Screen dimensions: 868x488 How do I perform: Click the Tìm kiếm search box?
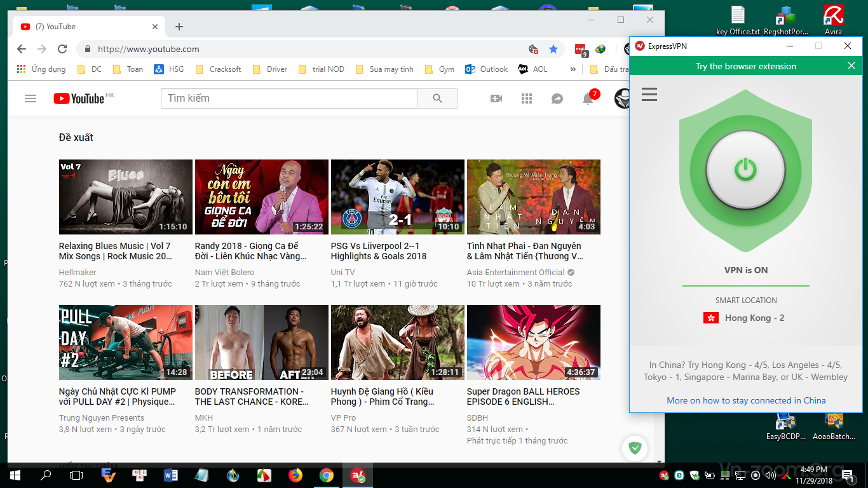(289, 98)
